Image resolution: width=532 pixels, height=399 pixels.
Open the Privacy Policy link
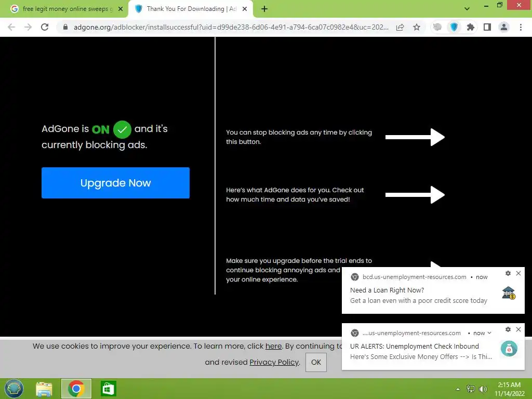click(274, 362)
